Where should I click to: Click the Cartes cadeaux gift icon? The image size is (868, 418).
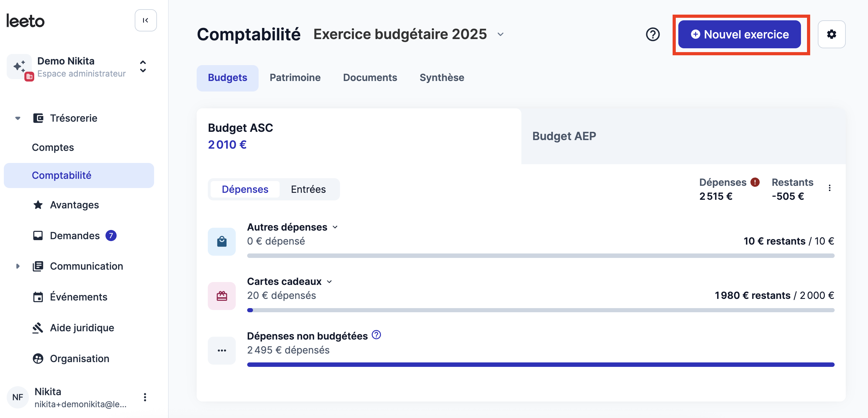click(x=222, y=296)
